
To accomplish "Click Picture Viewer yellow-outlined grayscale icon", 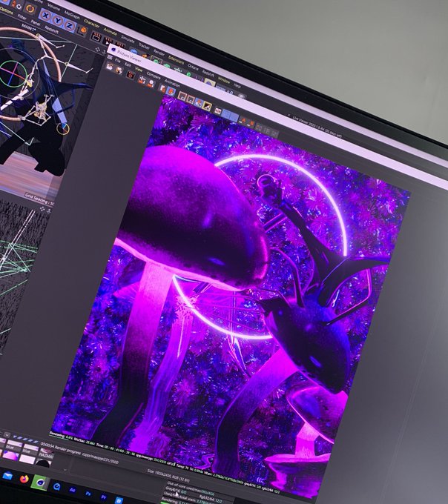I will click(x=207, y=106).
